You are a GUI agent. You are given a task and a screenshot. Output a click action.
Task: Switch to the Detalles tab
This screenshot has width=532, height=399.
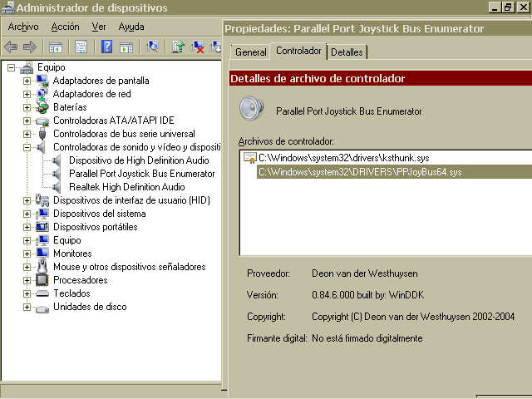coord(347,52)
